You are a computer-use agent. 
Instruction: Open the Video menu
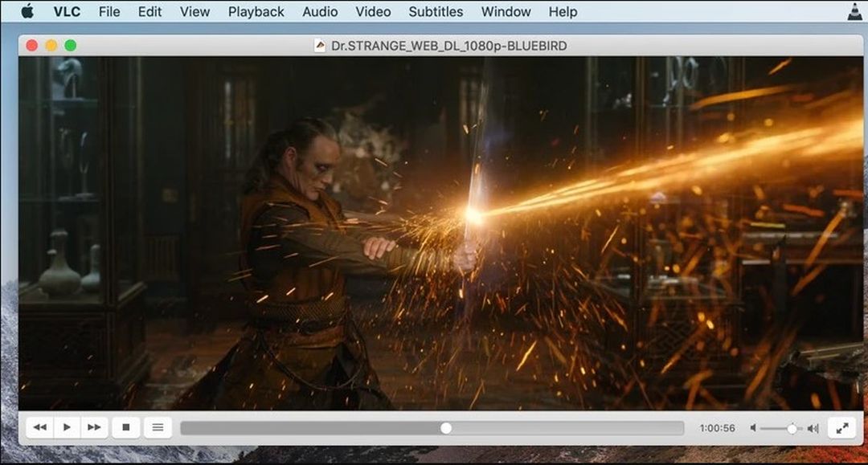click(373, 11)
